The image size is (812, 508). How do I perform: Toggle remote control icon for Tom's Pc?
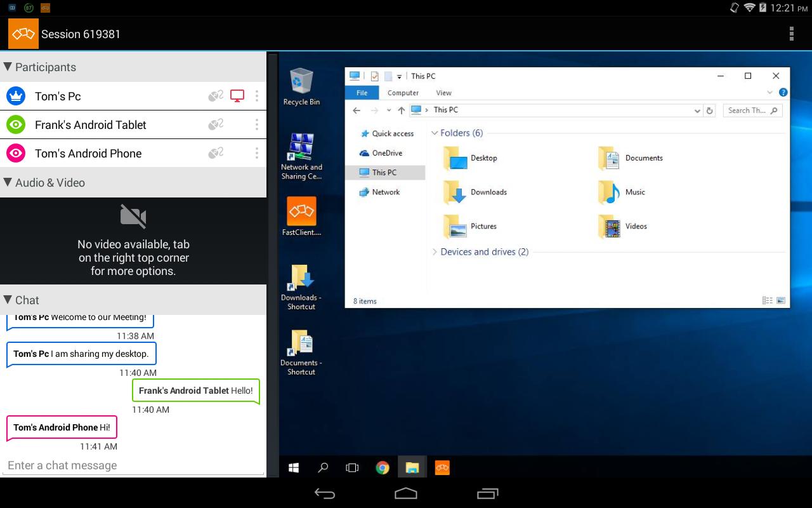[216, 96]
